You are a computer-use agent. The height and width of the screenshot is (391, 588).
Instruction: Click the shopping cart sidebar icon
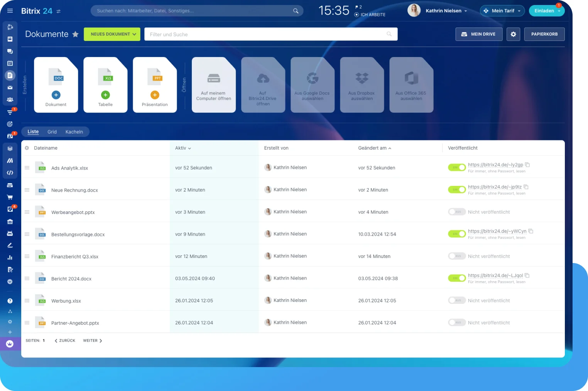[x=10, y=197]
